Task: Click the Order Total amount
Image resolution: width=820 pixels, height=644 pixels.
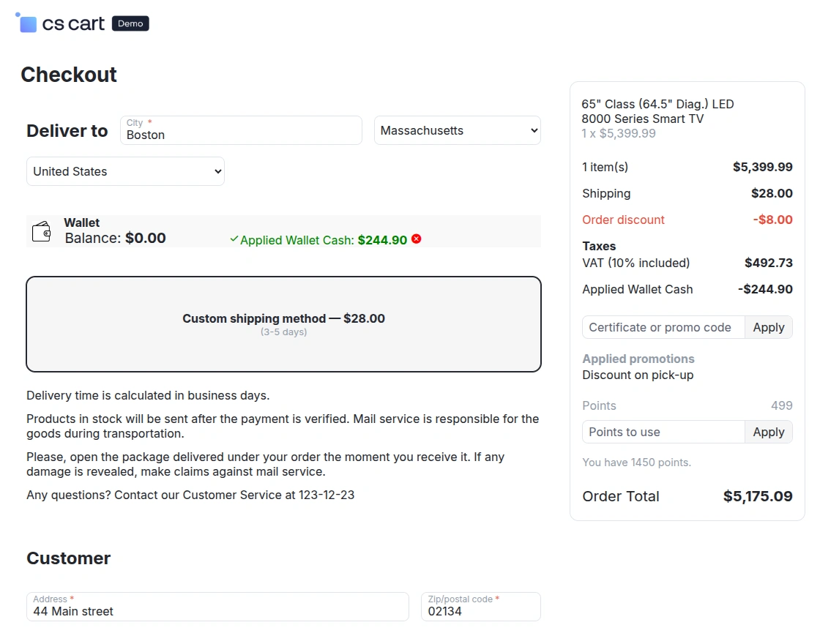Action: (757, 496)
